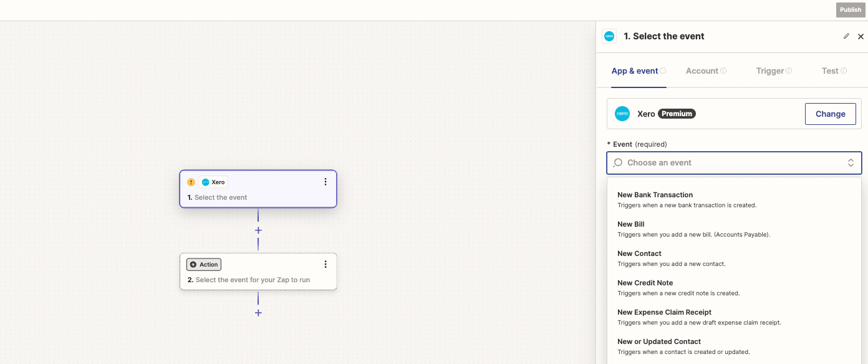Open the three-dot menu on the Xero step

(x=325, y=182)
